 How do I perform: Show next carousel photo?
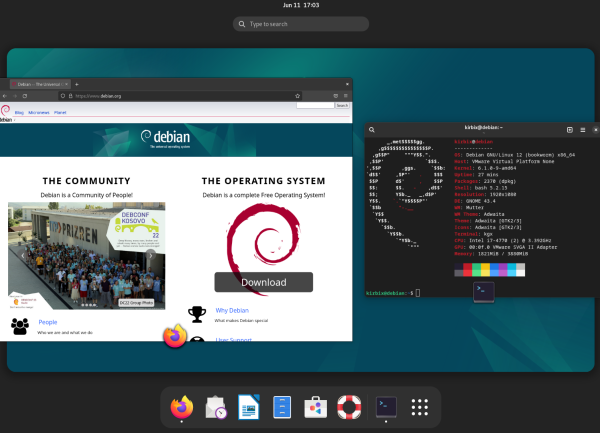[x=151, y=256]
